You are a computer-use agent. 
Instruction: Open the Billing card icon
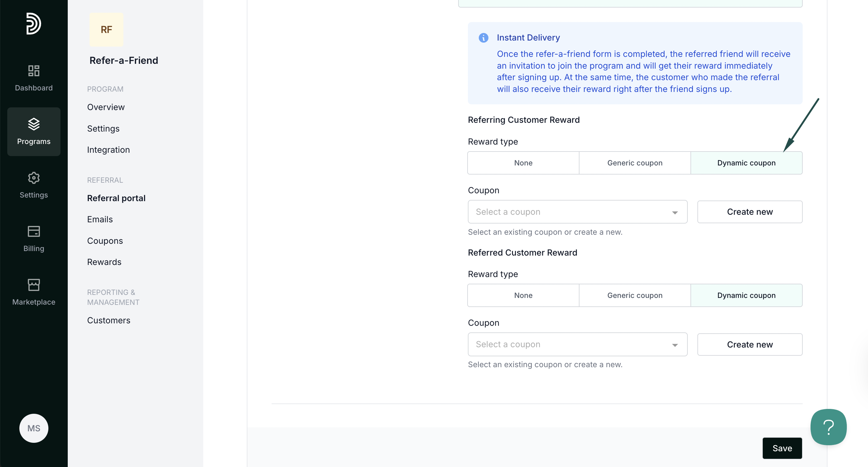pos(34,231)
